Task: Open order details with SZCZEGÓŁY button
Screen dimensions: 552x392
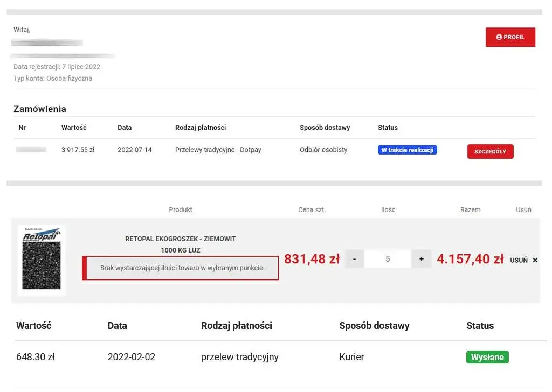Action: 490,152
